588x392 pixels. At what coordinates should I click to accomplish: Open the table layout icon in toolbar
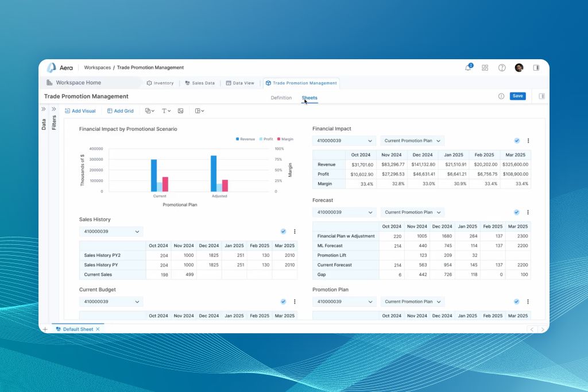(198, 110)
